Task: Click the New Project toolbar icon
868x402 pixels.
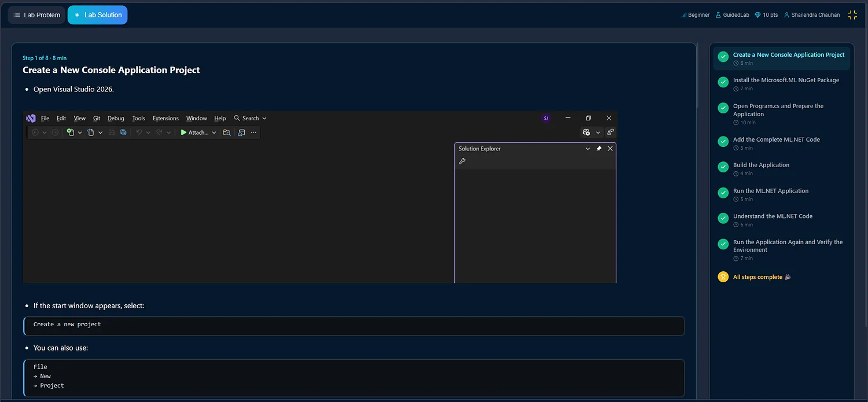Action: 71,132
